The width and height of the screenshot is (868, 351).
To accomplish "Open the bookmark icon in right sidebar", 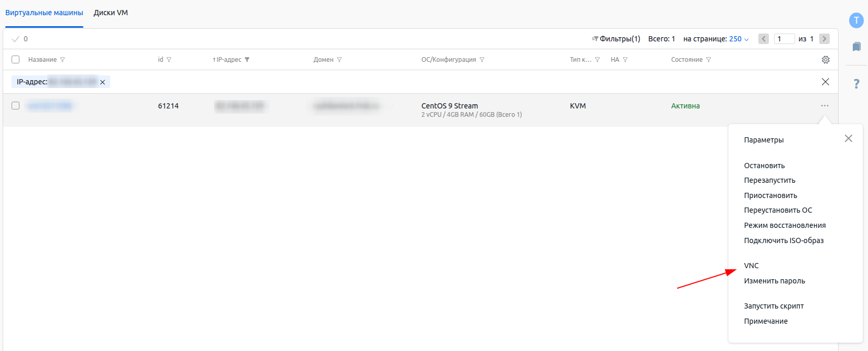I will pyautogui.click(x=856, y=47).
